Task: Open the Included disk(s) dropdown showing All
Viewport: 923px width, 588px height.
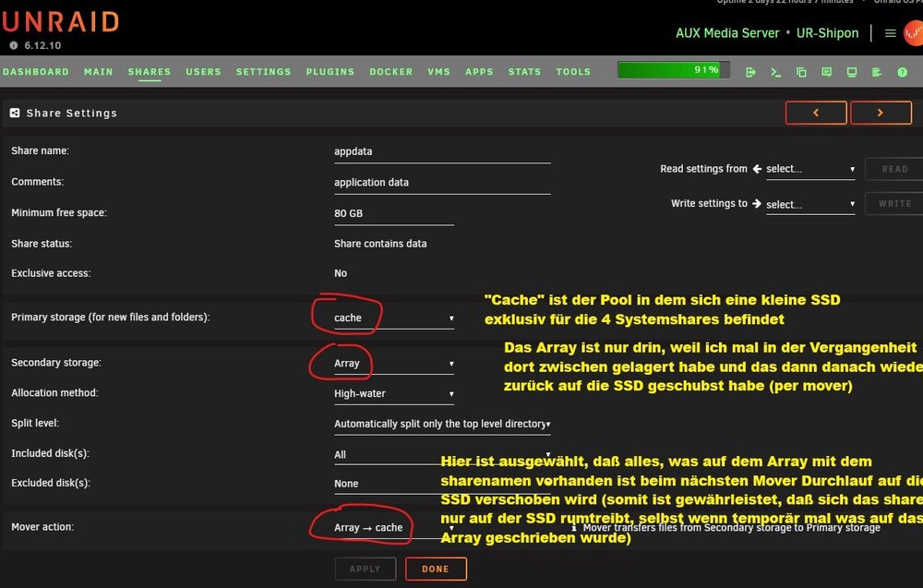Action: [x=442, y=454]
